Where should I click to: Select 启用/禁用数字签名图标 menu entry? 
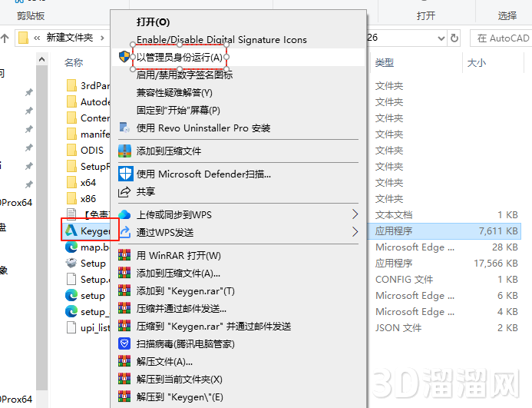click(x=184, y=75)
